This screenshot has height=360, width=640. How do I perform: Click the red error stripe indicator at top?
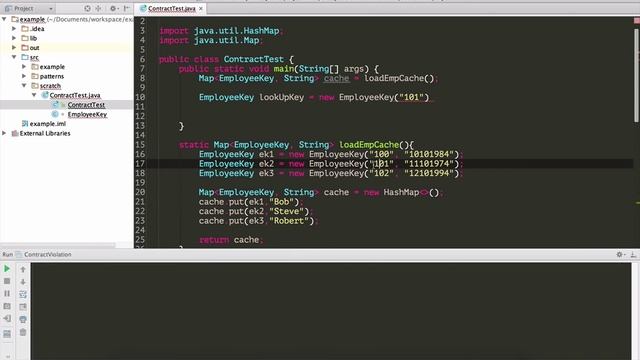pos(637,20)
